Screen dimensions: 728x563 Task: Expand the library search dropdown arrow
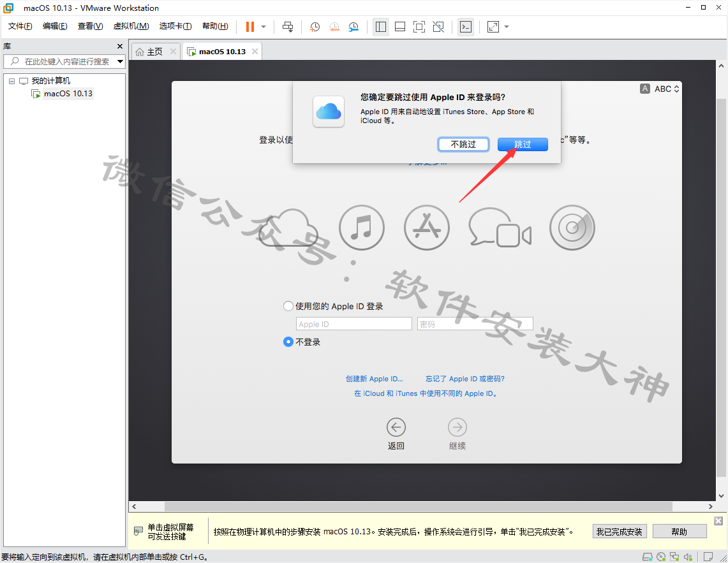click(120, 61)
